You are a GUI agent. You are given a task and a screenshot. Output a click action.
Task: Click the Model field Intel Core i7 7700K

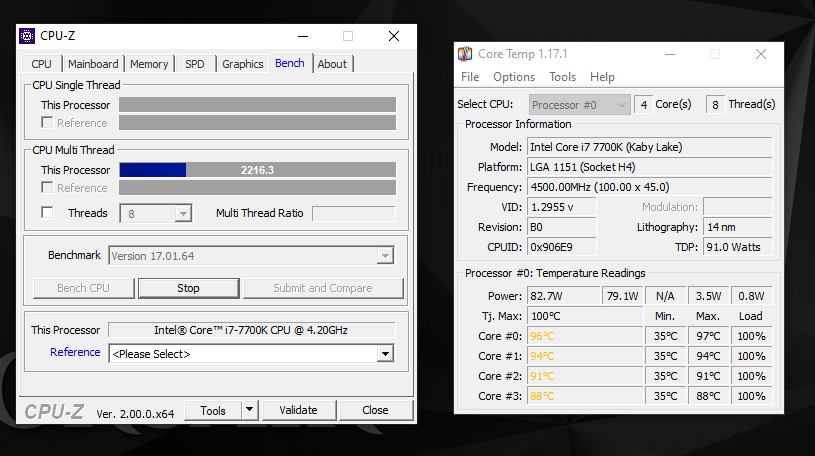tap(650, 147)
